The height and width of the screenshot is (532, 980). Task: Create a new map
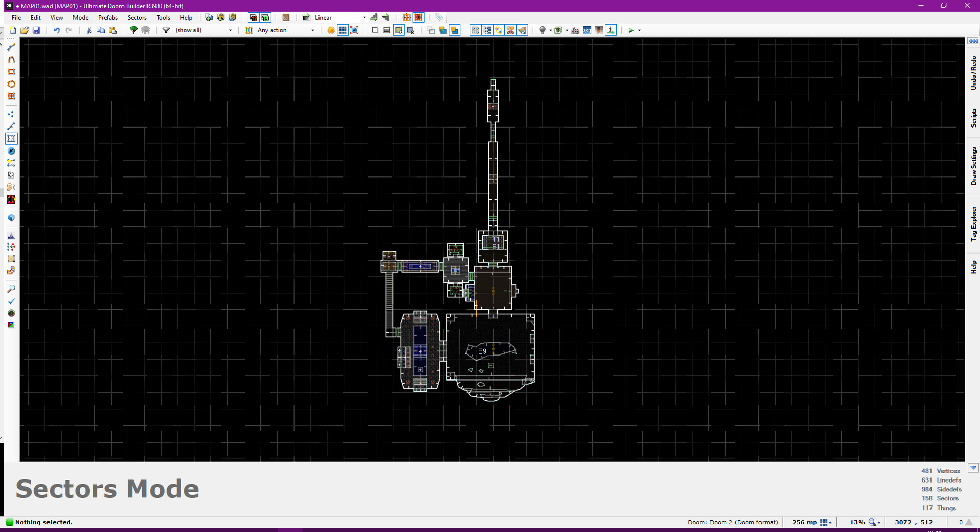click(13, 30)
